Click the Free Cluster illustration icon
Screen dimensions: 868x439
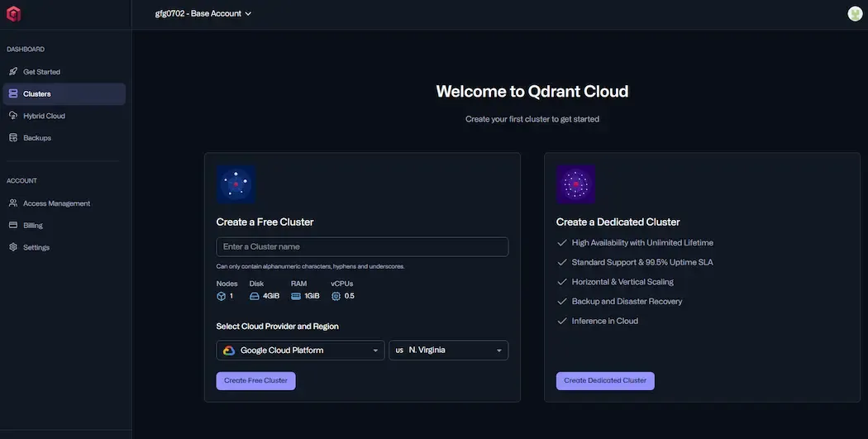(x=236, y=184)
